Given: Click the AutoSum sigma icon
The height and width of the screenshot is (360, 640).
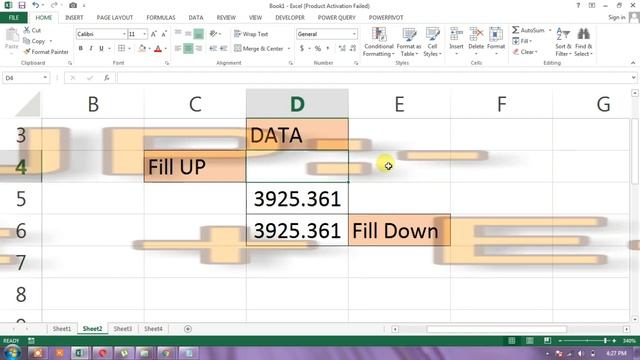Looking at the screenshot, I should point(516,30).
